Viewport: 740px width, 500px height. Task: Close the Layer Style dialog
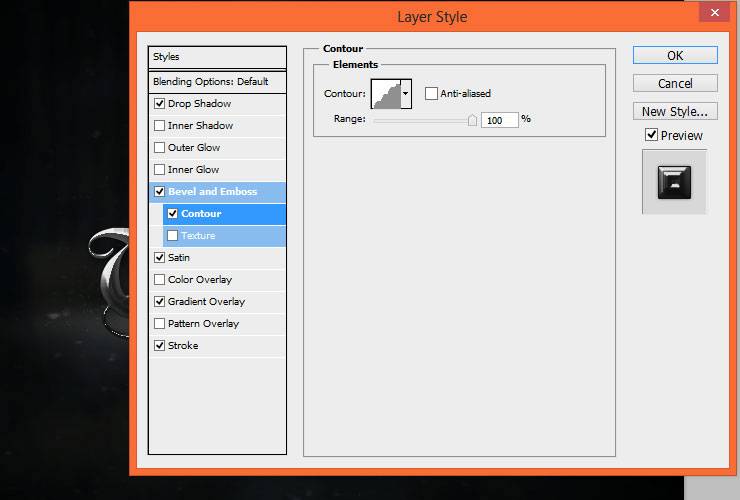click(x=714, y=12)
